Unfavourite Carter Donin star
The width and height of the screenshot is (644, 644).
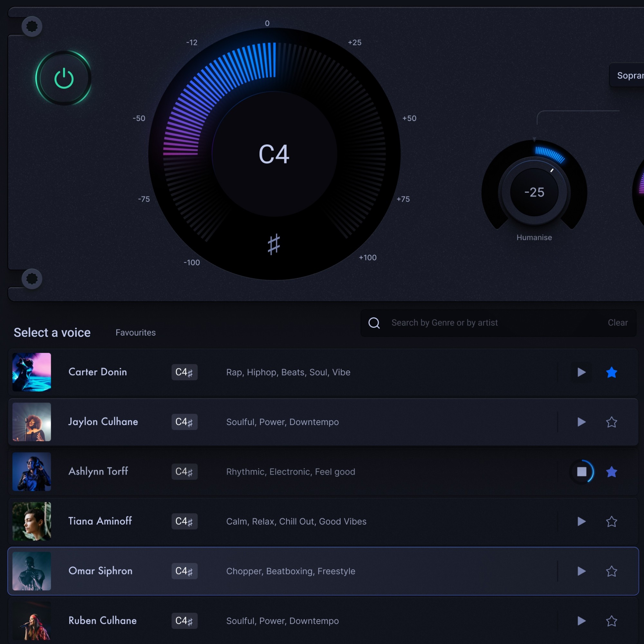coord(611,372)
